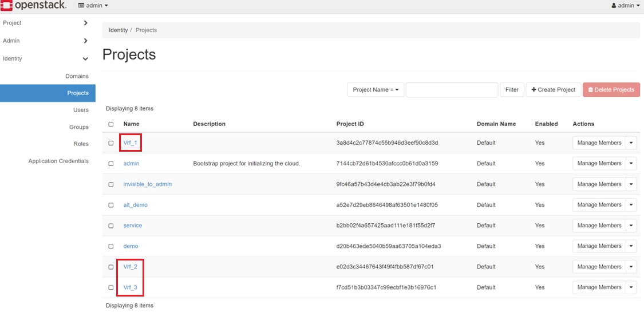Image resolution: width=644 pixels, height=312 pixels.
Task: Open actions dropdown arrow for Vrf_3
Action: coord(631,287)
